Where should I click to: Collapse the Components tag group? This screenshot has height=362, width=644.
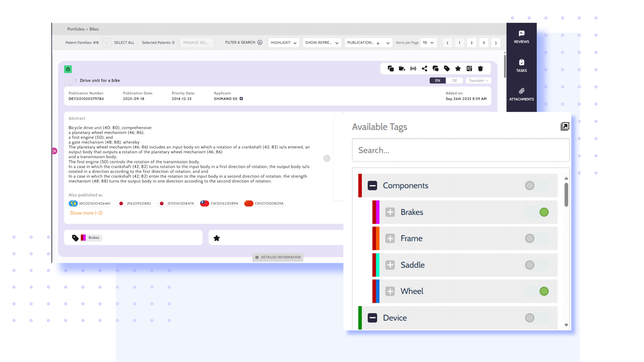[372, 186]
